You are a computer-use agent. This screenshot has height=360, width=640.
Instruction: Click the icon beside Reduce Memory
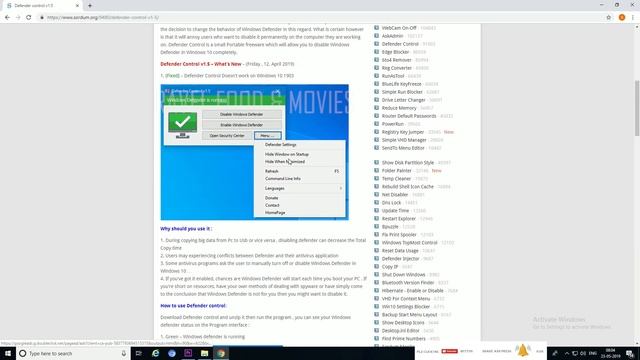coord(376,108)
